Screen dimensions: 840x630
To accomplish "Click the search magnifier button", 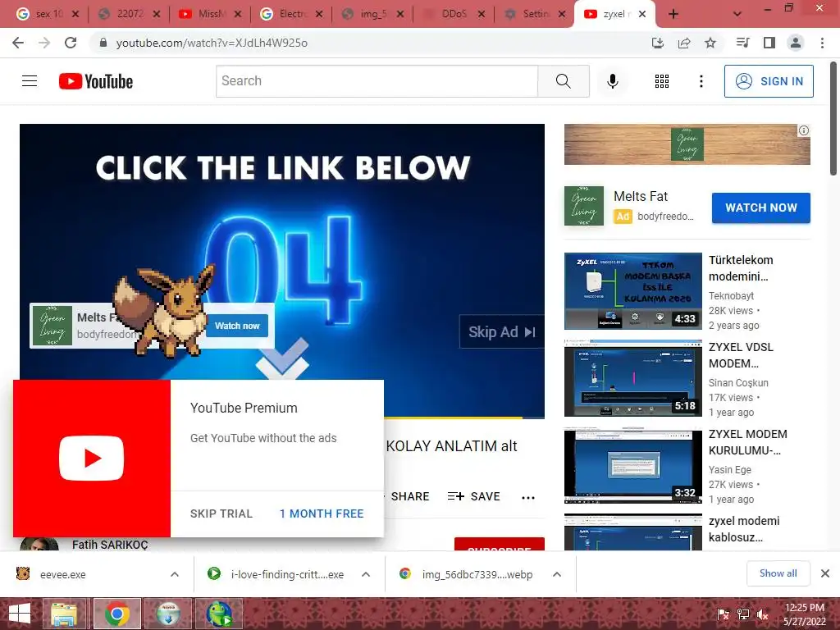I will [563, 81].
